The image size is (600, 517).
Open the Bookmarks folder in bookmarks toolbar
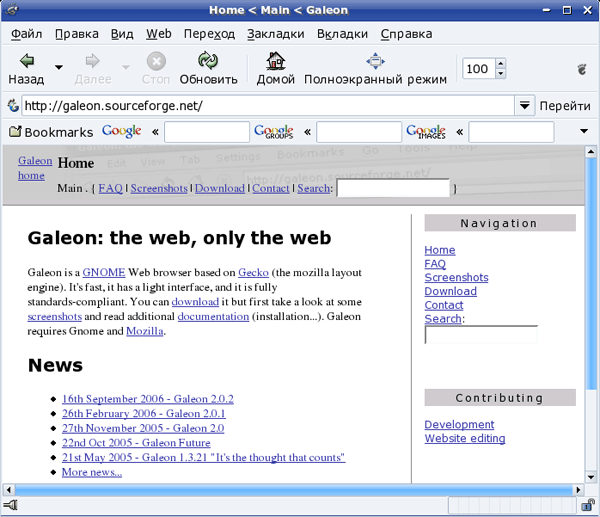(51, 132)
